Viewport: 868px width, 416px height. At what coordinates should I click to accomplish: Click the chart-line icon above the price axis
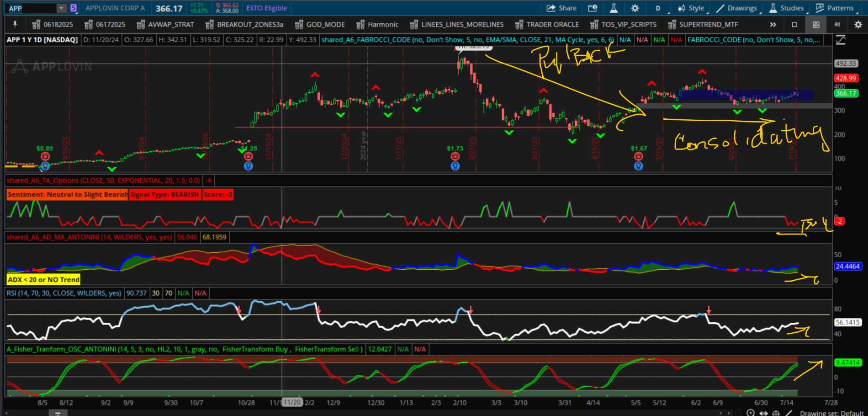[x=841, y=40]
